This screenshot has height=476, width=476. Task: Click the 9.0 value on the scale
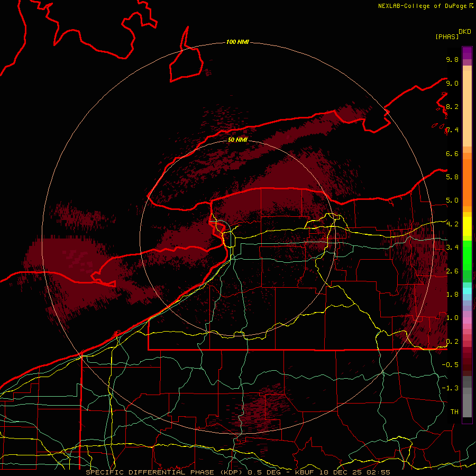coord(452,83)
